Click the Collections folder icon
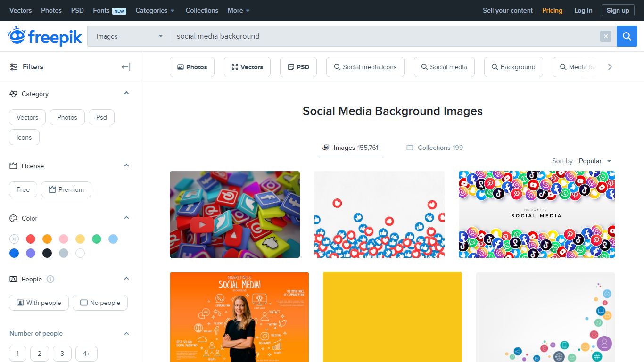The image size is (644, 362). pos(410,148)
